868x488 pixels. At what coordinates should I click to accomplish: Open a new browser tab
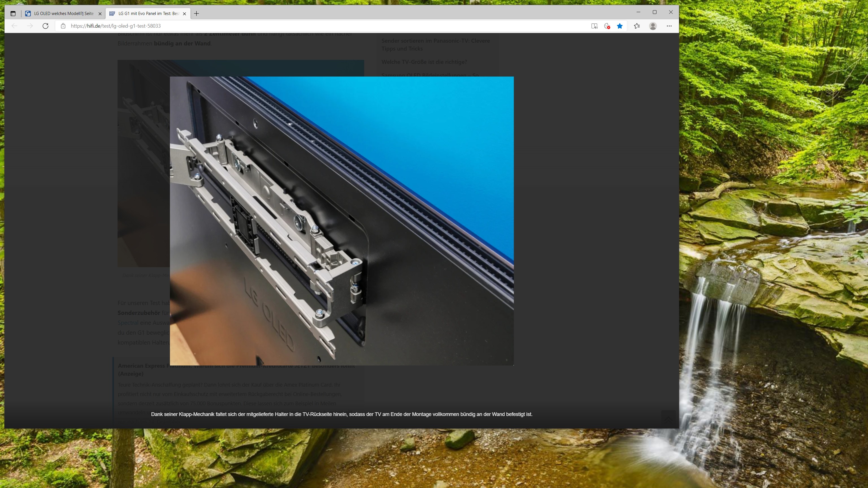[196, 14]
